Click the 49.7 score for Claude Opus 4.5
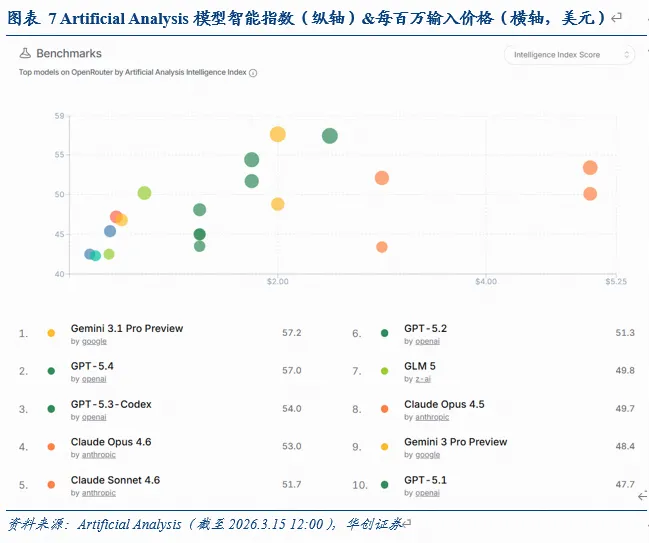 tap(625, 409)
